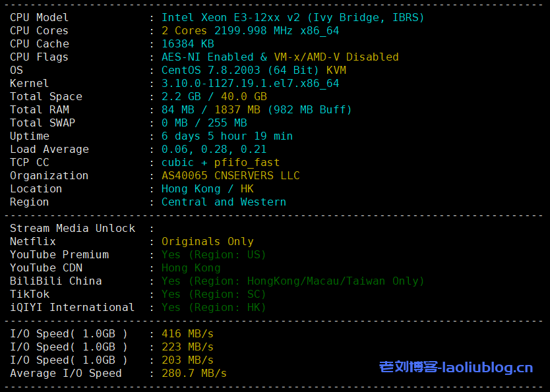Click iQIYI International result Yes (Region: HK)
The width and height of the screenshot is (550, 392).
pyautogui.click(x=214, y=308)
